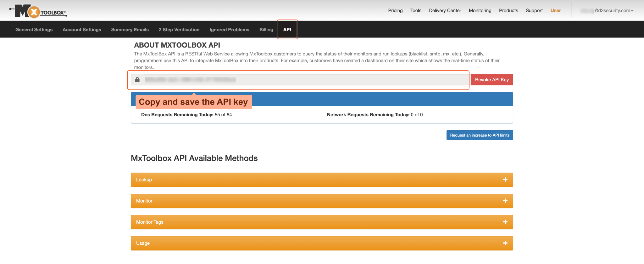Open the Ignored Problems tab
The width and height of the screenshot is (644, 264).
click(229, 30)
